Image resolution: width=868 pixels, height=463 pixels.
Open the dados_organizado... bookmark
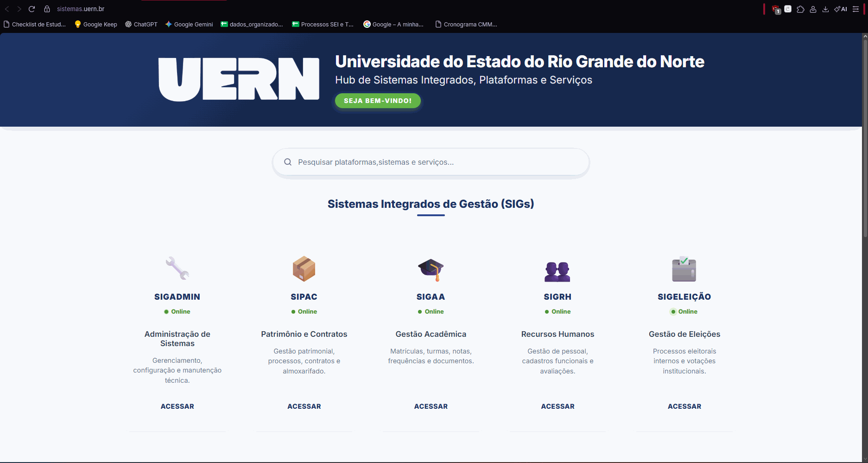252,24
